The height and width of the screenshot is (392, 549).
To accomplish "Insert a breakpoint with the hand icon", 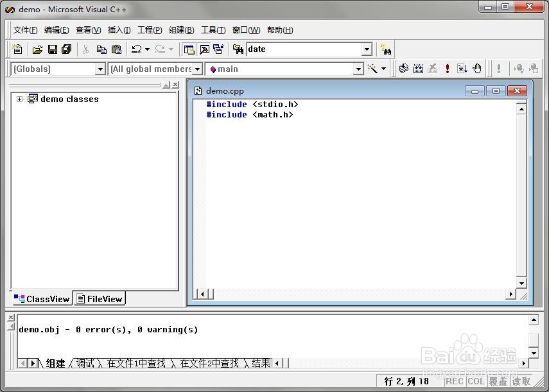I will [x=477, y=69].
